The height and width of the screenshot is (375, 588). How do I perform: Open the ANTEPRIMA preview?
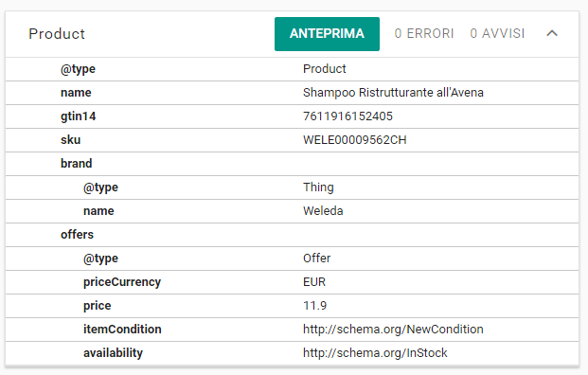pos(327,34)
